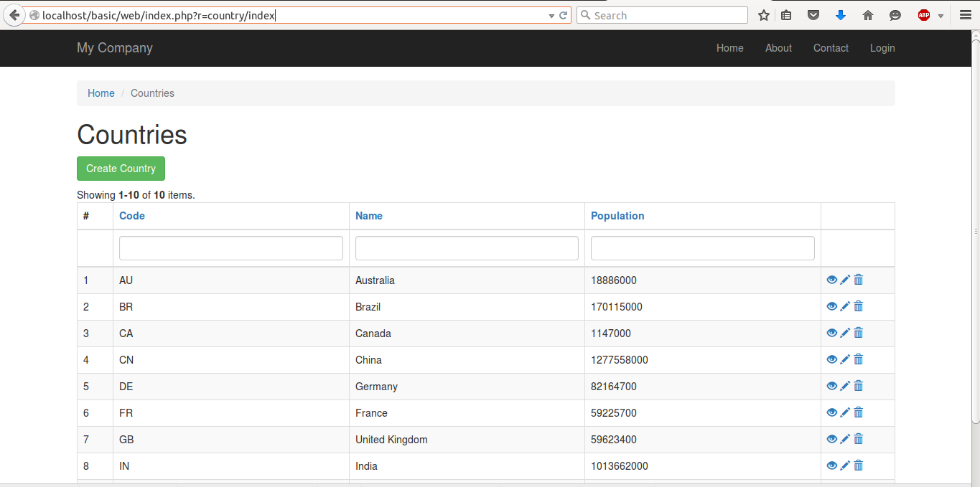The image size is (980, 487).
Task: Open Login in the navbar
Action: [882, 48]
